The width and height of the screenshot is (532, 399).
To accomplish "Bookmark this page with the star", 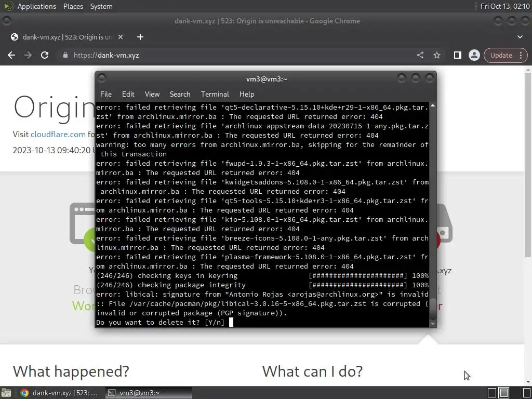I will (x=436, y=55).
